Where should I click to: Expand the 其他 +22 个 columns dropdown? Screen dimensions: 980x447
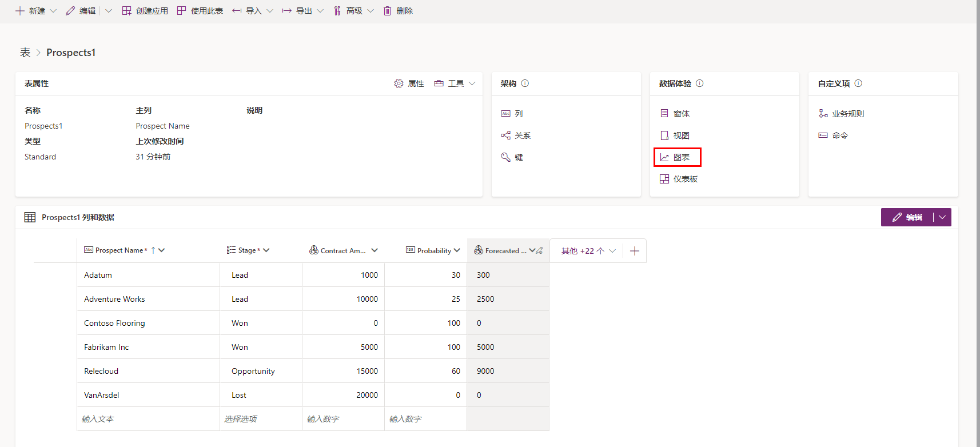[x=588, y=251]
